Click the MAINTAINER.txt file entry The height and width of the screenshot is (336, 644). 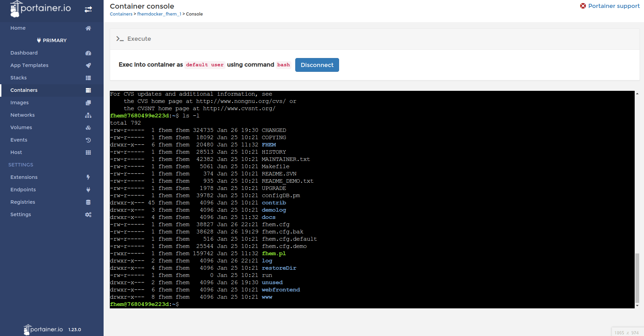[x=286, y=159]
